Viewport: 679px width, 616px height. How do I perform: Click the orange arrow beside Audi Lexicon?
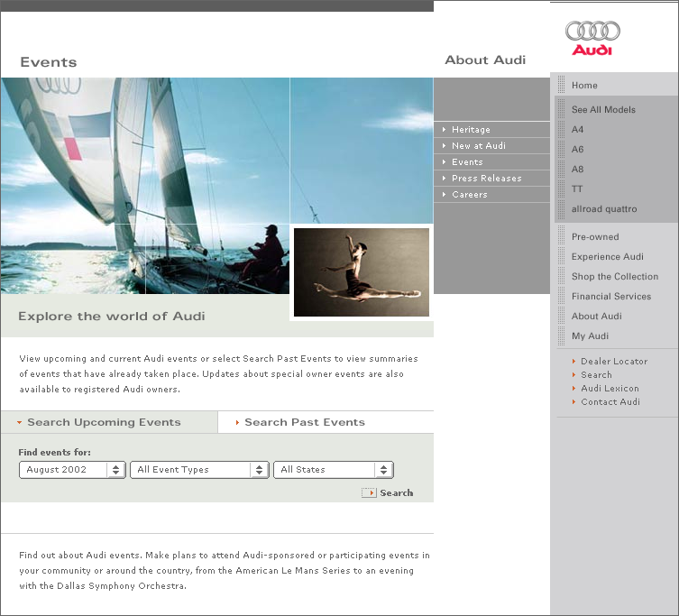(573, 388)
